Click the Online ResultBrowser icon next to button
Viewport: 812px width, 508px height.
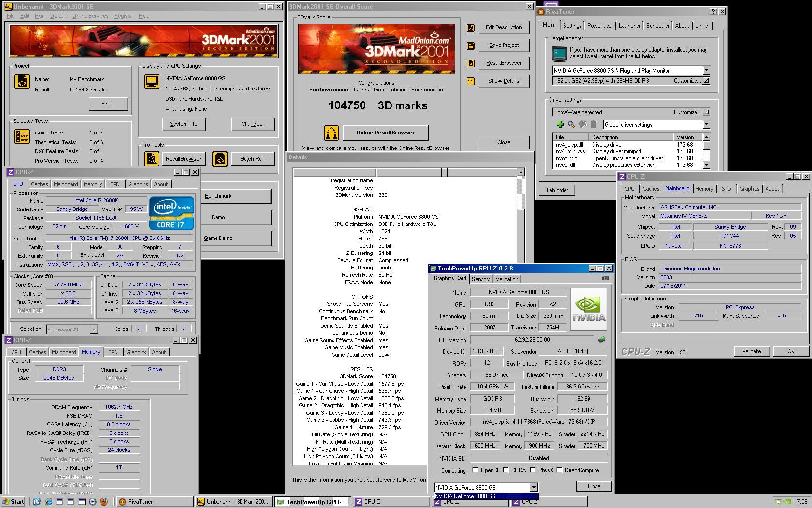[331, 133]
